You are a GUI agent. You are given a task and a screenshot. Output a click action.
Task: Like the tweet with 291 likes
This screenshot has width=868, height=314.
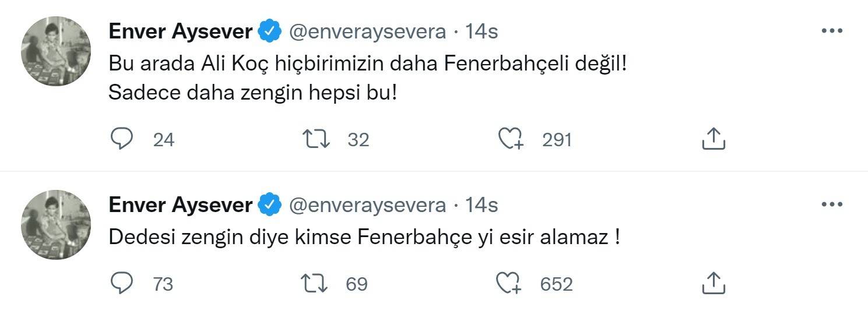pyautogui.click(x=511, y=139)
